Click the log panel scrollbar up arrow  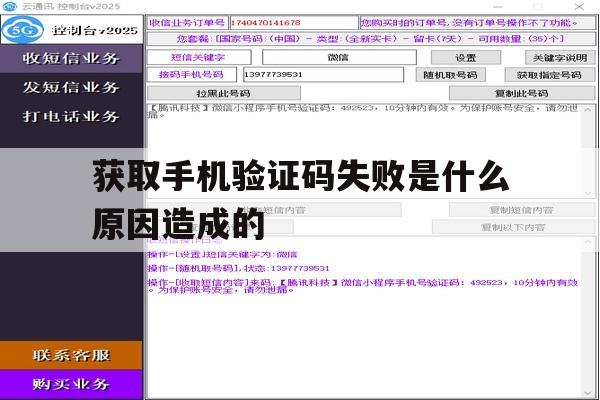pyautogui.click(x=588, y=242)
